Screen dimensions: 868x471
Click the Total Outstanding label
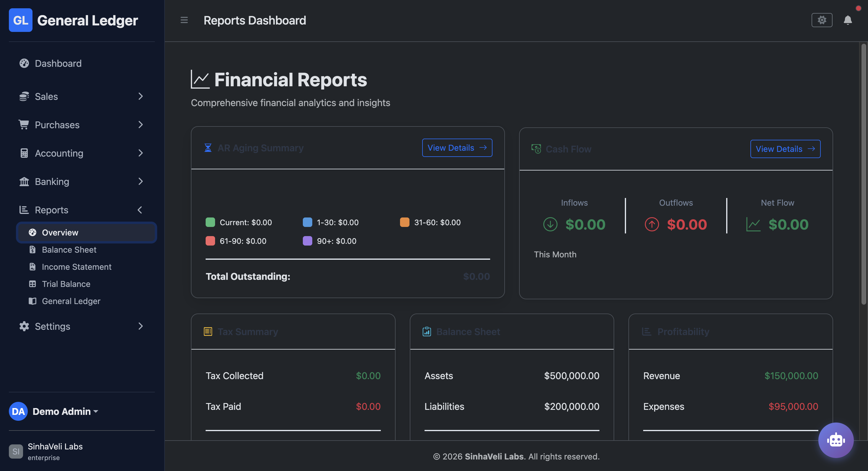(x=248, y=276)
